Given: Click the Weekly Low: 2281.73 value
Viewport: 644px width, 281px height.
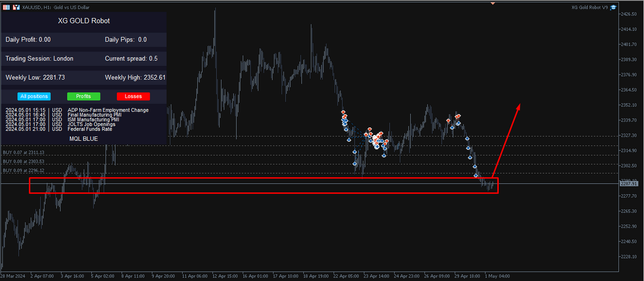Looking at the screenshot, I should [x=35, y=77].
